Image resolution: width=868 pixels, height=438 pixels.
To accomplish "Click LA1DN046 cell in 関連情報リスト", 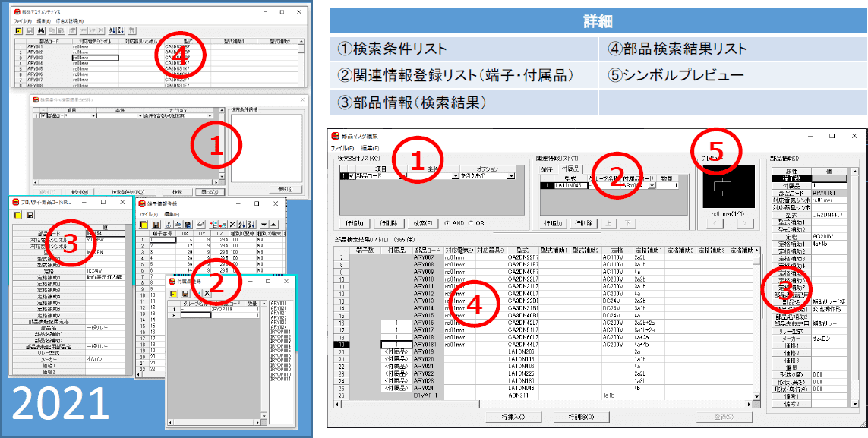I will [571, 186].
